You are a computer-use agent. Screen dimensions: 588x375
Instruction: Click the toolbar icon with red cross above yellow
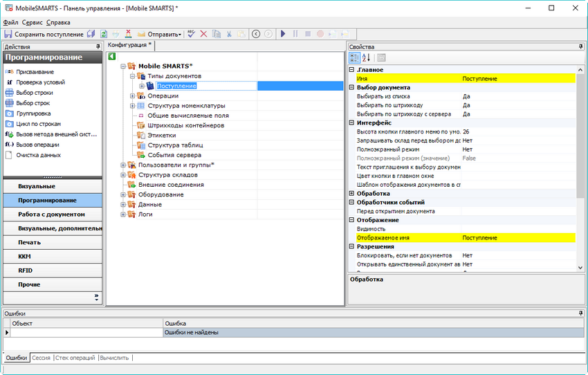(x=128, y=34)
